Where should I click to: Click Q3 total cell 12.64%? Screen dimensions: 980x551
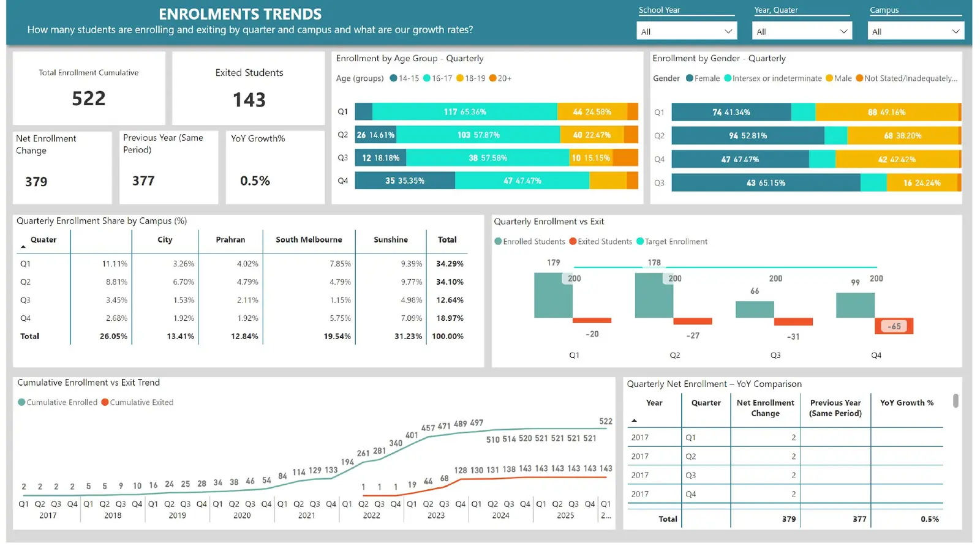(x=450, y=300)
